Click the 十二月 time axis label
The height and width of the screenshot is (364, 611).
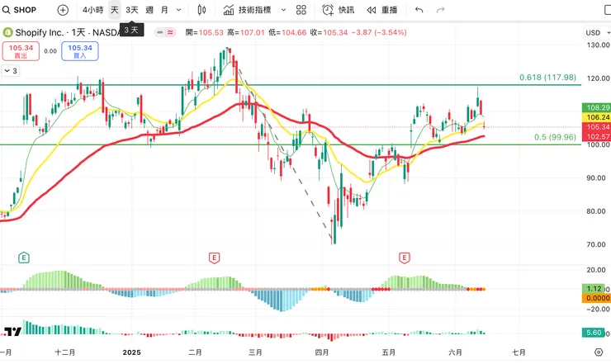pos(65,352)
